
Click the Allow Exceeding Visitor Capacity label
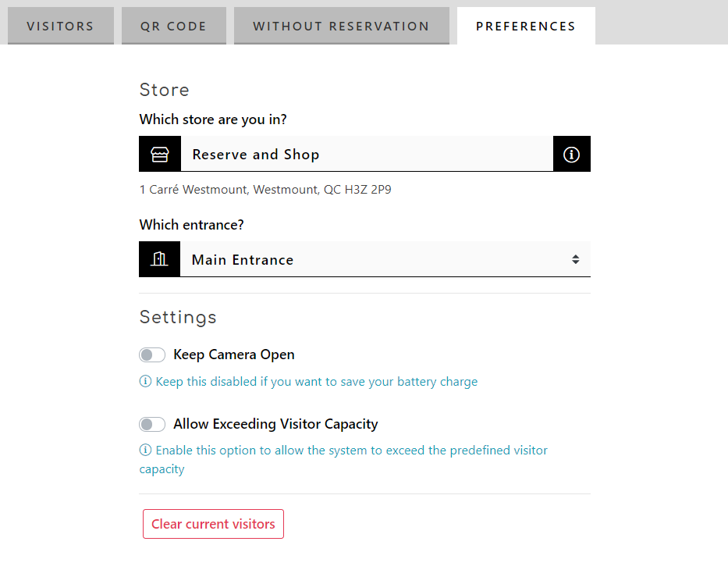tap(275, 424)
